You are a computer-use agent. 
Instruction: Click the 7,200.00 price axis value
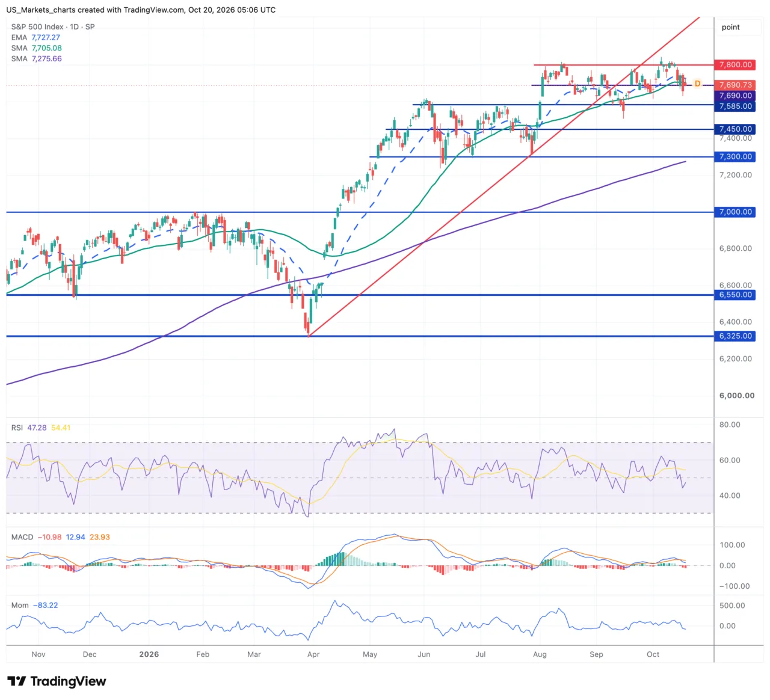tap(735, 175)
